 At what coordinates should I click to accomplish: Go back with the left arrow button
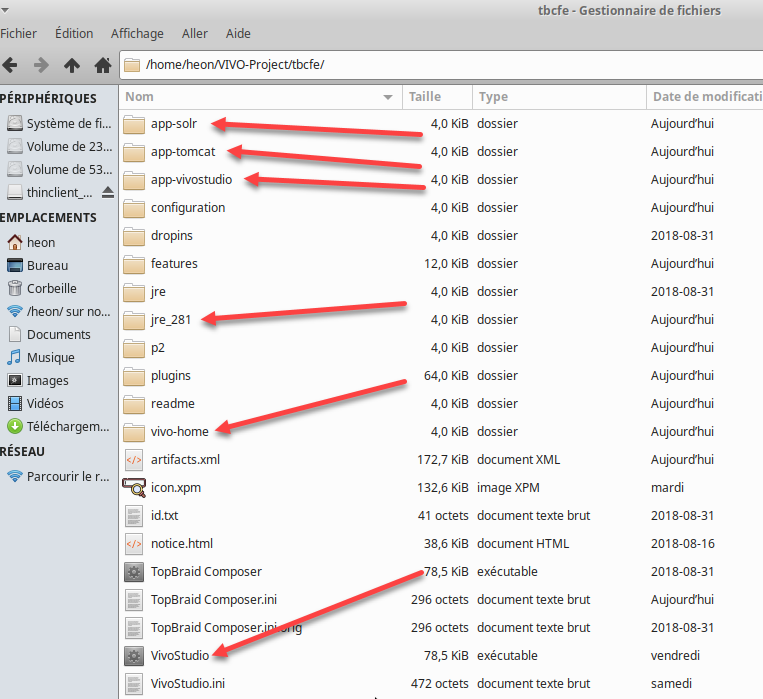[10, 65]
